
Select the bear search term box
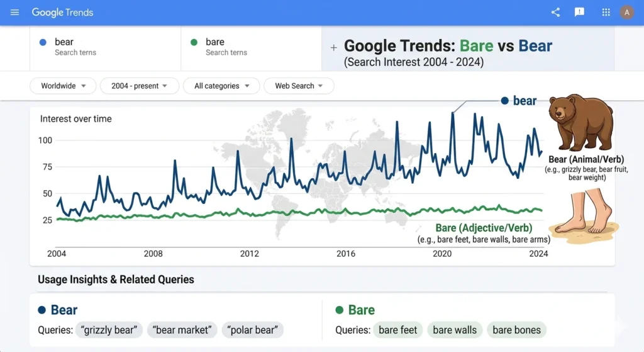coord(105,48)
